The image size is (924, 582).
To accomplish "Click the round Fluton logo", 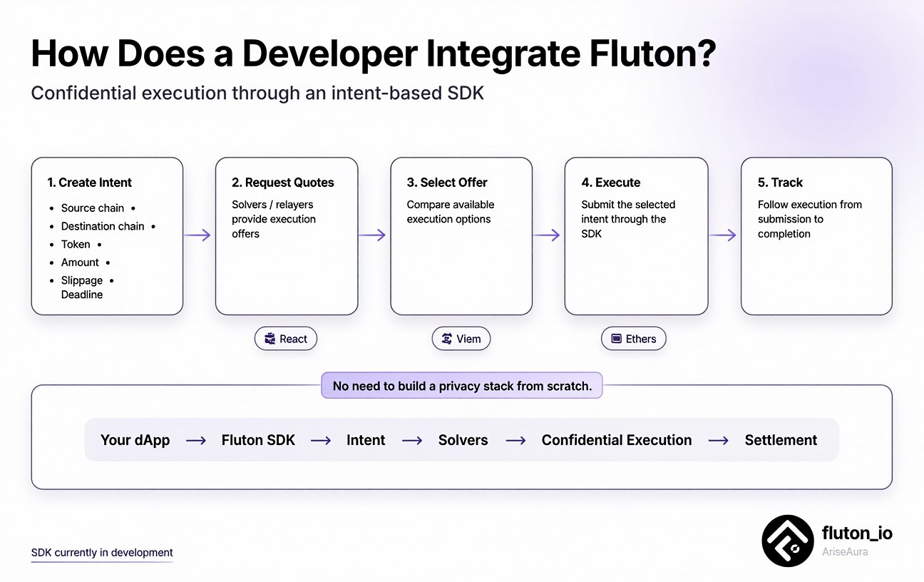I will point(788,541).
